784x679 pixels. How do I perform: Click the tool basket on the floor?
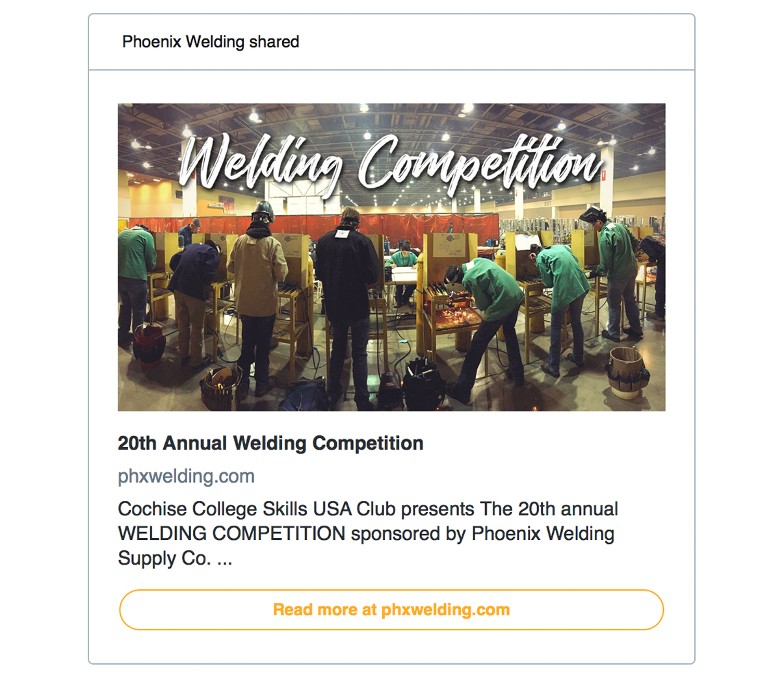tap(220, 387)
